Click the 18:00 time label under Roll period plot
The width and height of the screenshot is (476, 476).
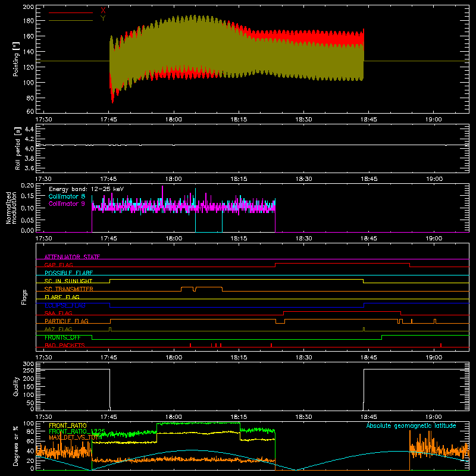174,179
